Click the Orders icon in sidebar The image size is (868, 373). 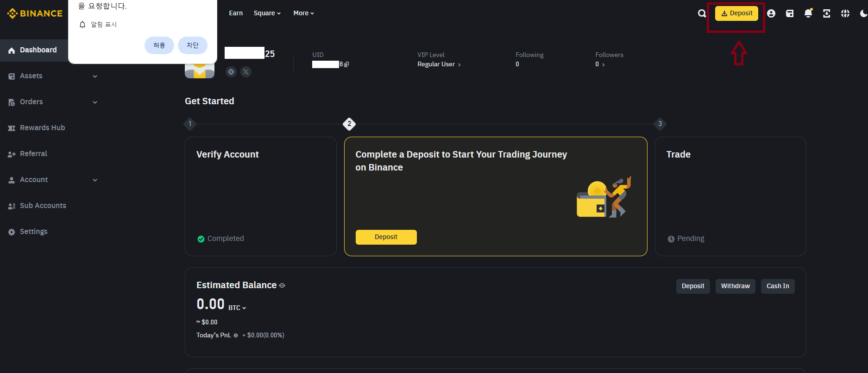[12, 102]
